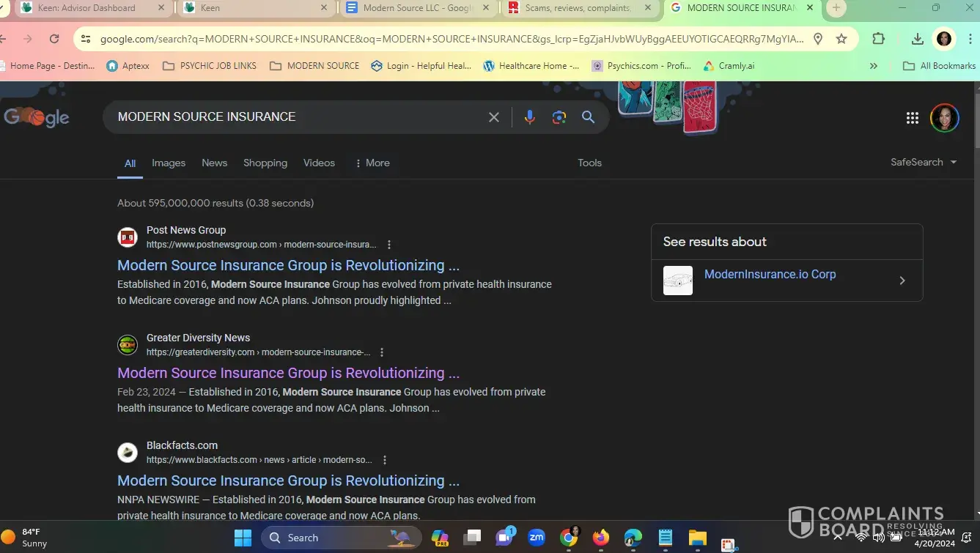Viewport: 980px width, 553px height.
Task: Open the Post News Group article link
Action: 288,265
